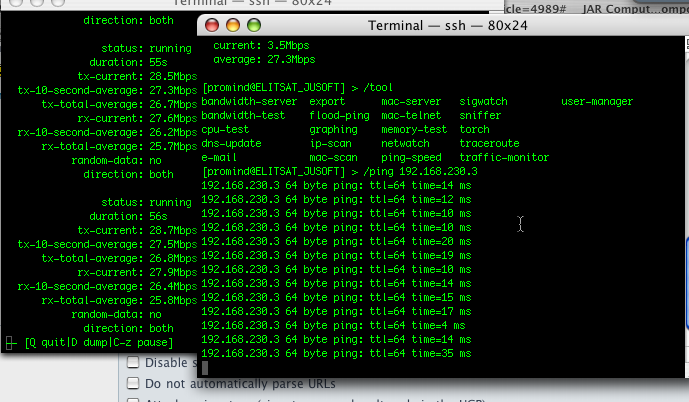Viewport: 689px width, 402px height.
Task: Select 'tx-current: 28.5Mbps' in back terminal
Action: coord(137,76)
